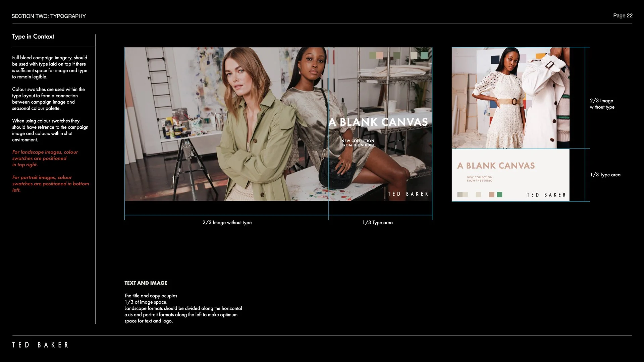The height and width of the screenshot is (362, 644).
Task: Click Ted Baker logo on landscape image
Action: point(408,194)
